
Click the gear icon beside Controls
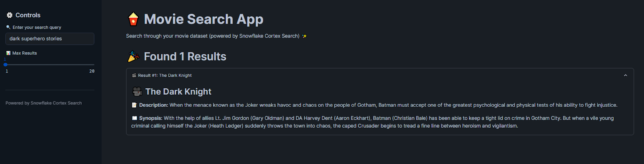tap(10, 15)
